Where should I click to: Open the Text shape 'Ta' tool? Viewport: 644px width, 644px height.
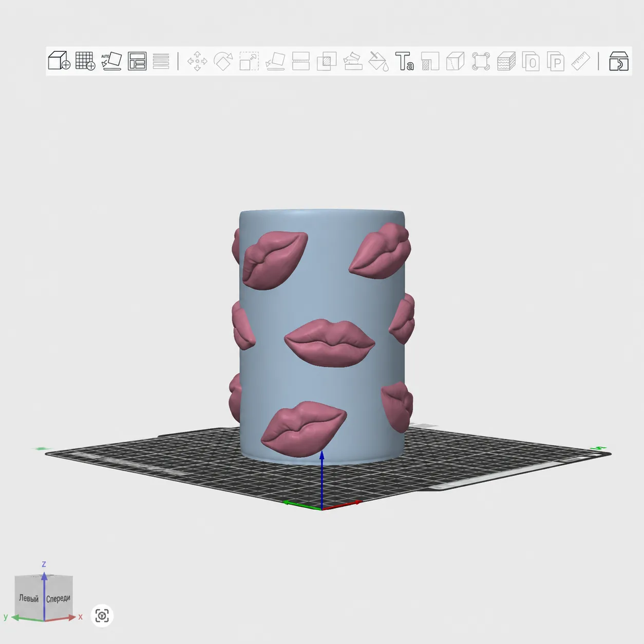tap(404, 61)
